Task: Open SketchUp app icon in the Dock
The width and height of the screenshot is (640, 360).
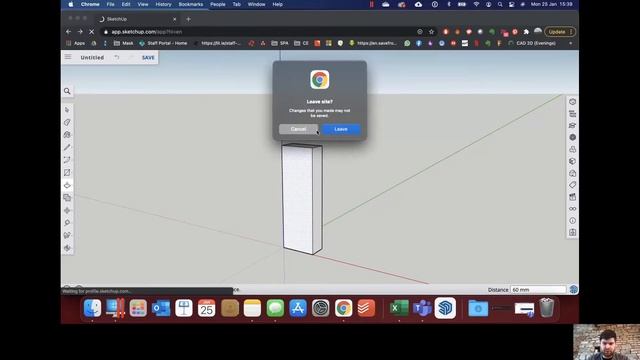Action: tap(445, 308)
